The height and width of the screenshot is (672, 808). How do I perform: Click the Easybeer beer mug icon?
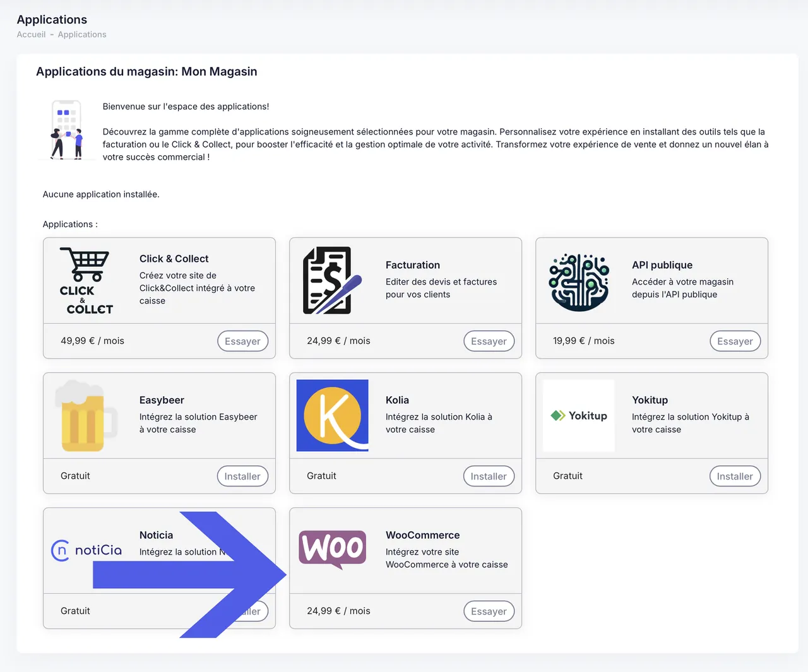[x=86, y=416]
